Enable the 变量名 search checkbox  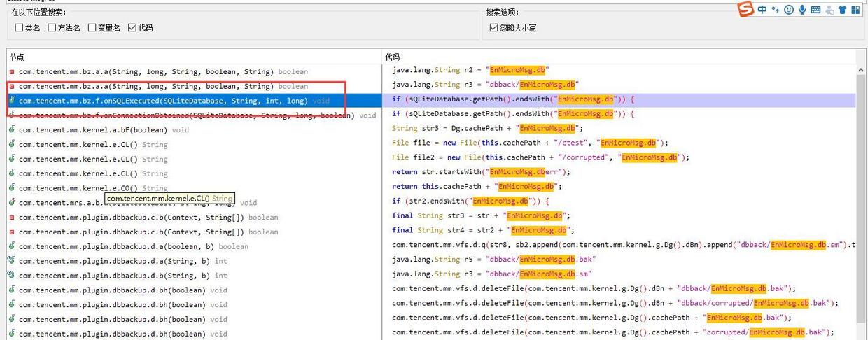pos(92,28)
